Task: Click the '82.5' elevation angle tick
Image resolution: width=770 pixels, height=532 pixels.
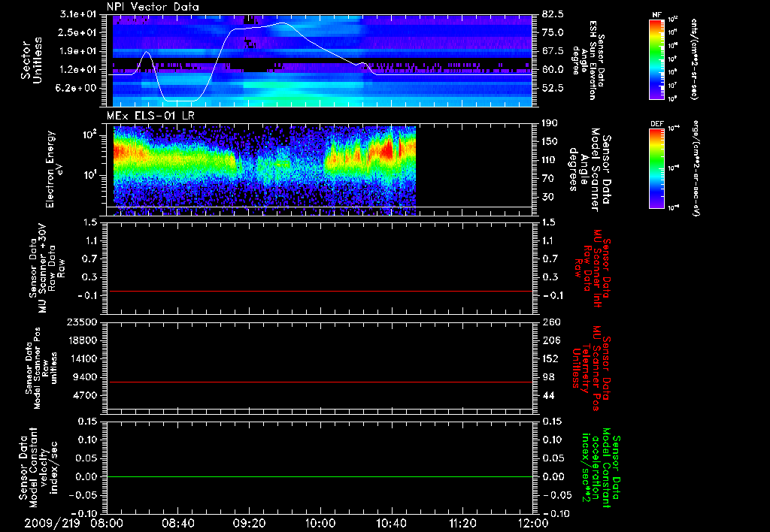Action: pyautogui.click(x=553, y=14)
